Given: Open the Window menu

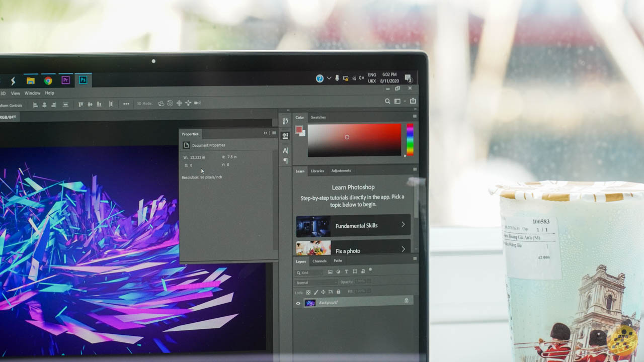Looking at the screenshot, I should [32, 93].
